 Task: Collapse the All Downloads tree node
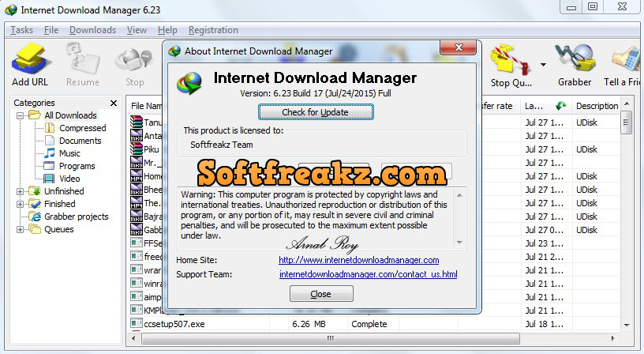tap(20, 115)
